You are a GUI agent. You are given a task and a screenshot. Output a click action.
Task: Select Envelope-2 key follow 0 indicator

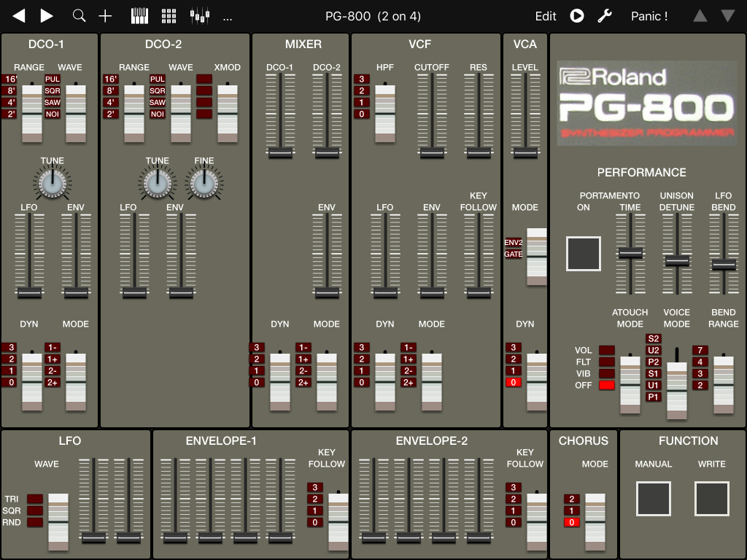[513, 522]
